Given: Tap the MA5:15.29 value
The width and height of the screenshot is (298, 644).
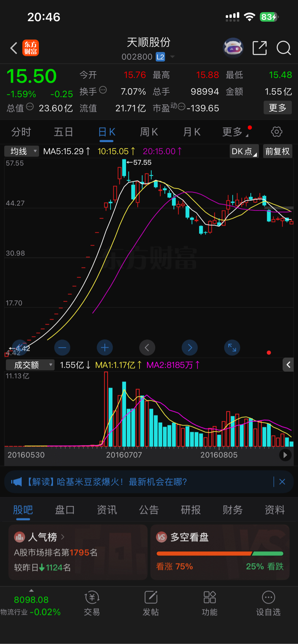Looking at the screenshot, I should 67,151.
